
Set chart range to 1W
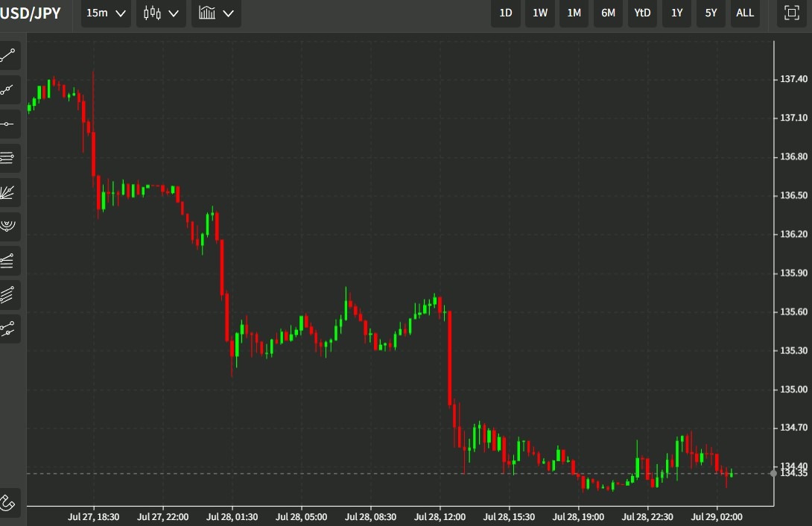[x=540, y=13]
